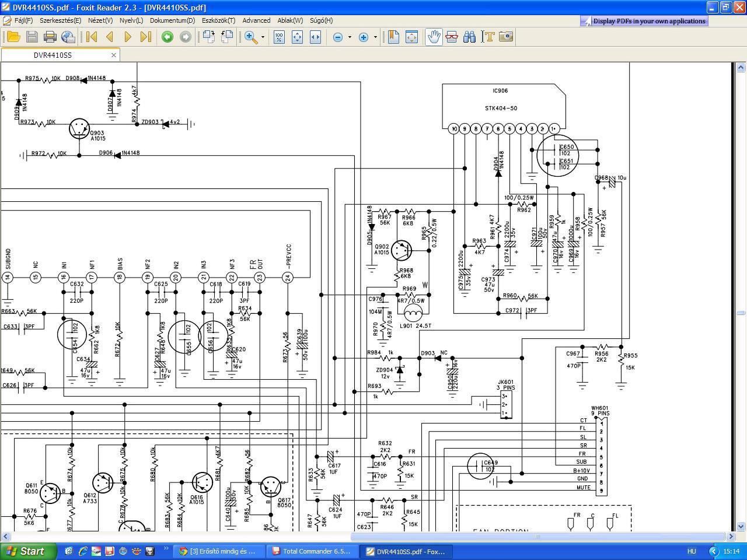Viewport: 747px width, 560px height.
Task: Click the red glasses reading icon
Action: pyautogui.click(x=452, y=37)
